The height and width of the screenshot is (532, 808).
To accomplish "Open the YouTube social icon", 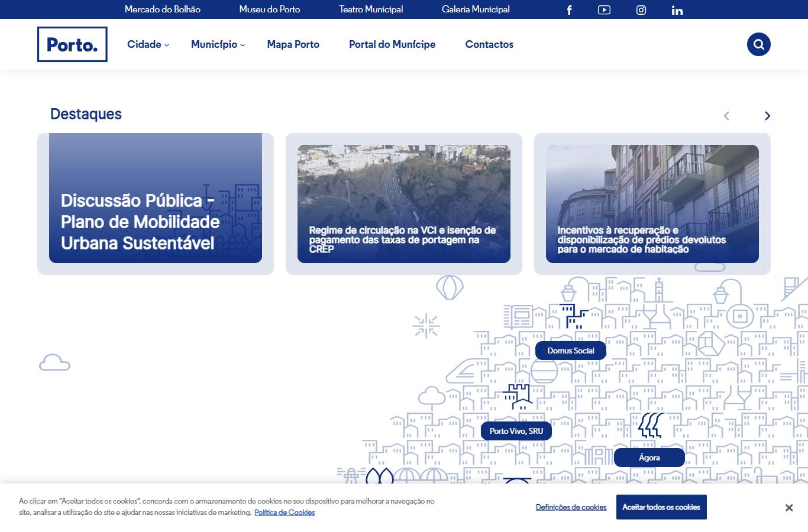I will pyautogui.click(x=604, y=10).
